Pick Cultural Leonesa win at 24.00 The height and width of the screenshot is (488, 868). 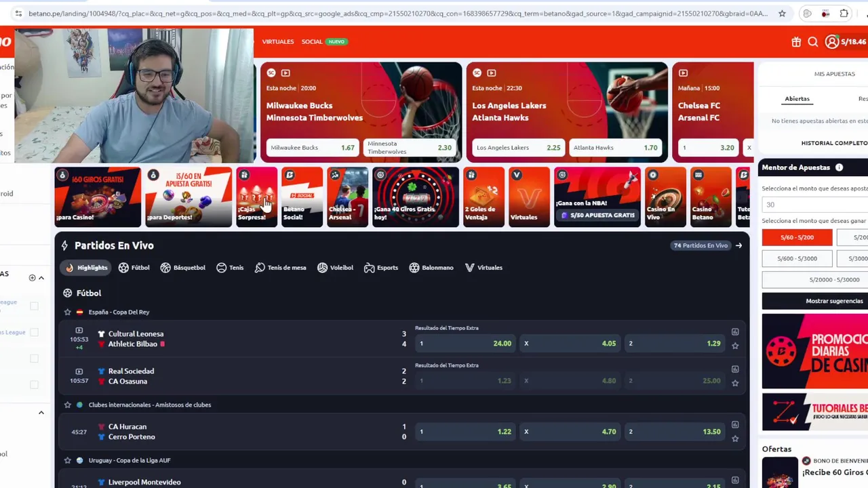pos(465,344)
